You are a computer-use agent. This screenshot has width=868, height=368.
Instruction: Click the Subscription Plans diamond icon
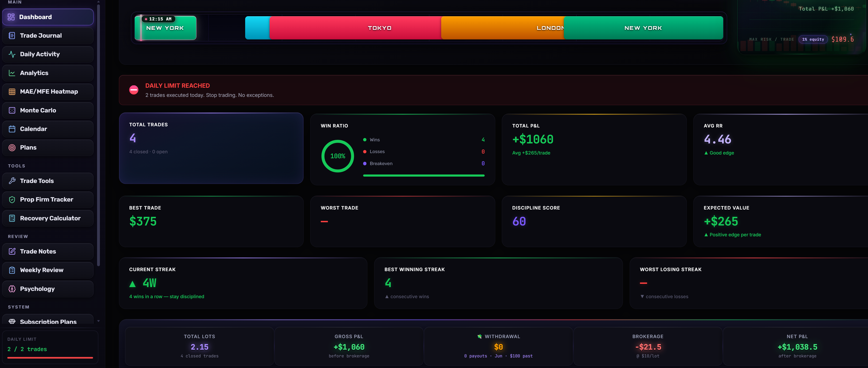tap(12, 321)
